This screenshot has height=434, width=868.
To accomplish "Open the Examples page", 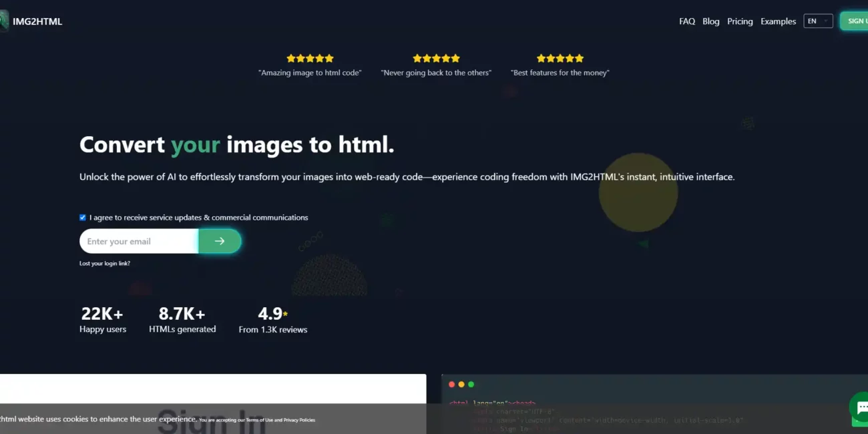I will pos(778,21).
